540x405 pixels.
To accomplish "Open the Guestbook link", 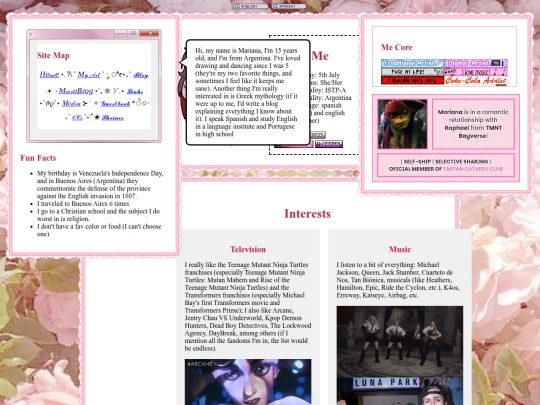I will (115, 104).
